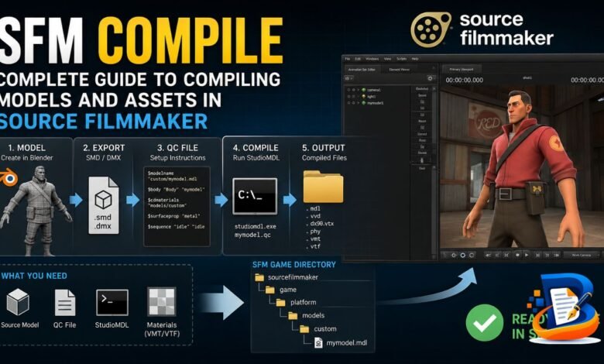Open the View menu in SFM
Image resolution: width=604 pixels, height=364 pixels.
click(387, 59)
